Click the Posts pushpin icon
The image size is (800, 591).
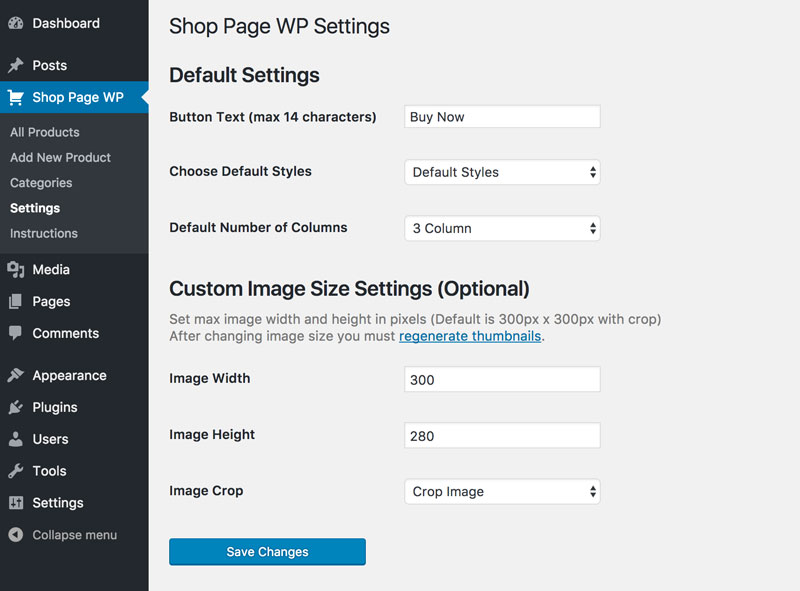pyautogui.click(x=16, y=65)
